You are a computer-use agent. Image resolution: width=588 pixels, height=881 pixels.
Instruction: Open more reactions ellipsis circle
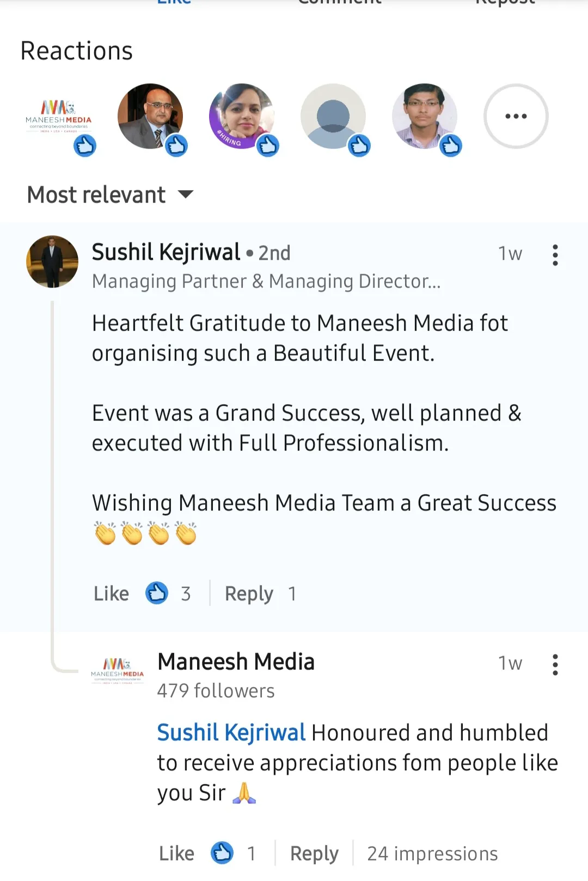tap(516, 116)
